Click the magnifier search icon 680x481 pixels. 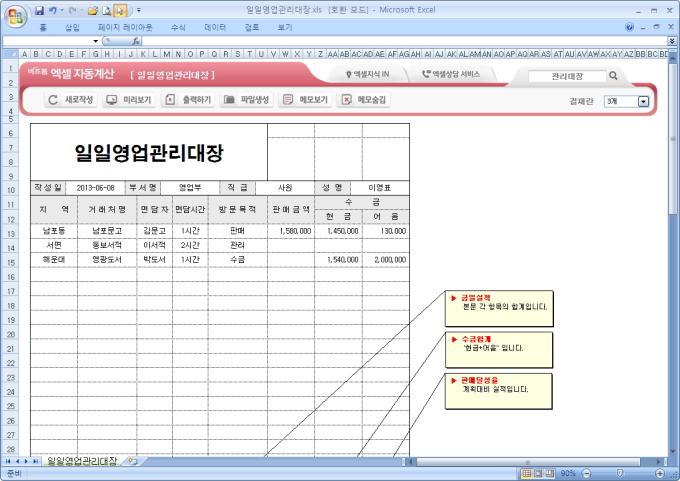[613, 76]
